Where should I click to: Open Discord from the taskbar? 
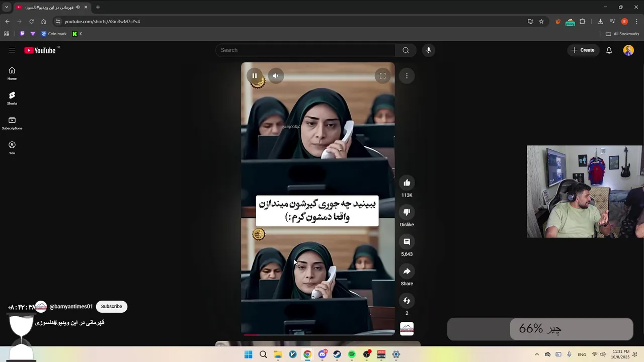coord(323,354)
